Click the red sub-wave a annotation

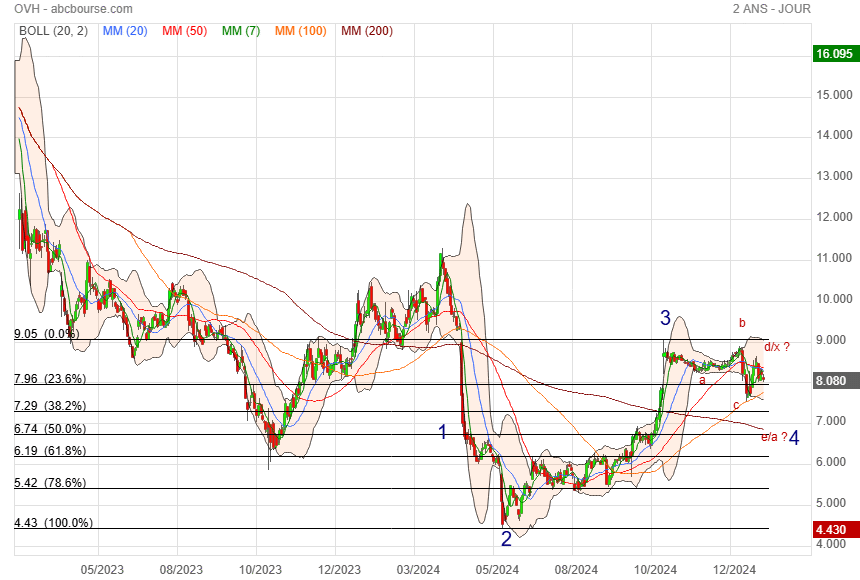703,380
